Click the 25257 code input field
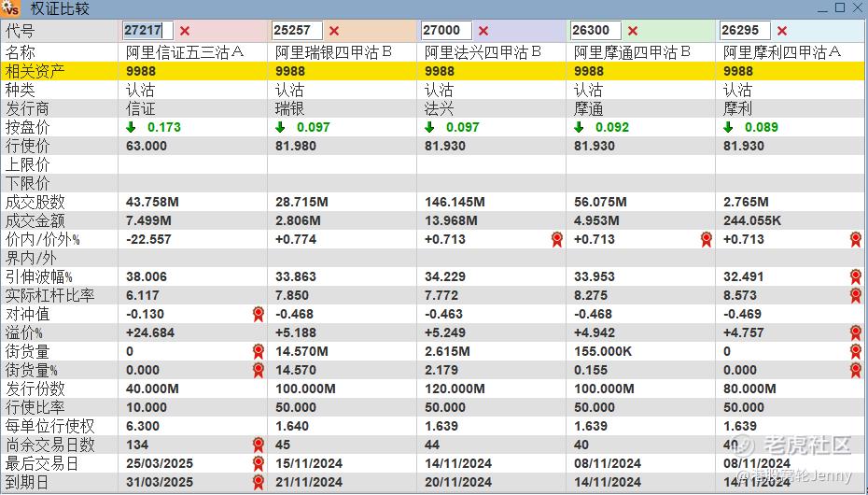 click(x=298, y=31)
